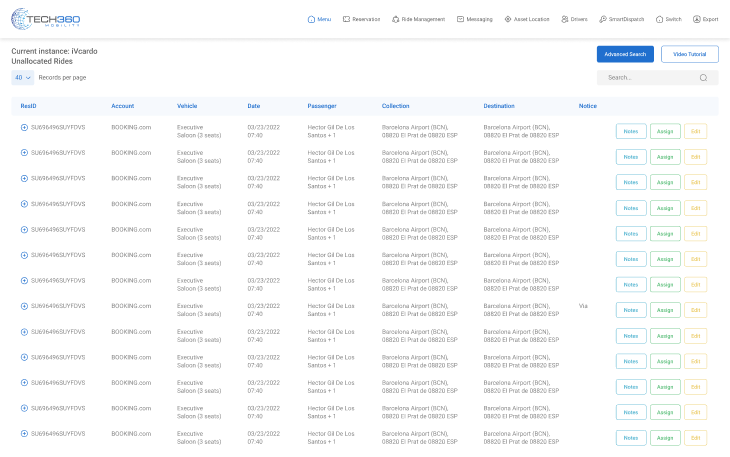Open the Export menu item
The width and height of the screenshot is (730, 457).
point(706,19)
